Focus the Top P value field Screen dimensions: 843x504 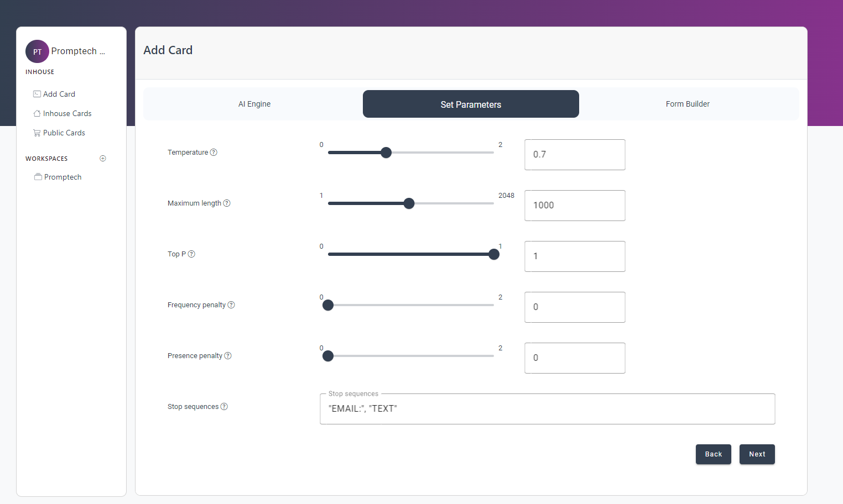coord(575,256)
